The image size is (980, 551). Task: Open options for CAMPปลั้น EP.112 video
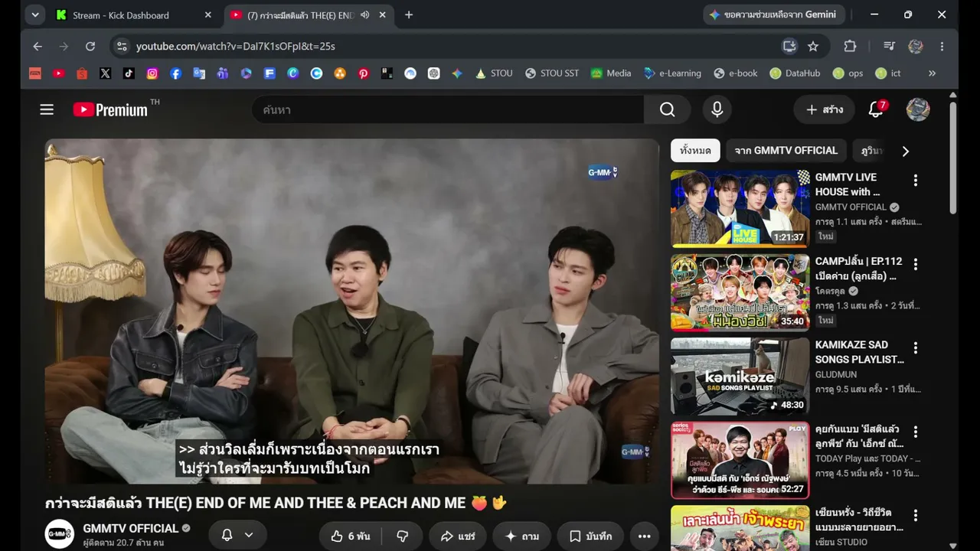[915, 264]
